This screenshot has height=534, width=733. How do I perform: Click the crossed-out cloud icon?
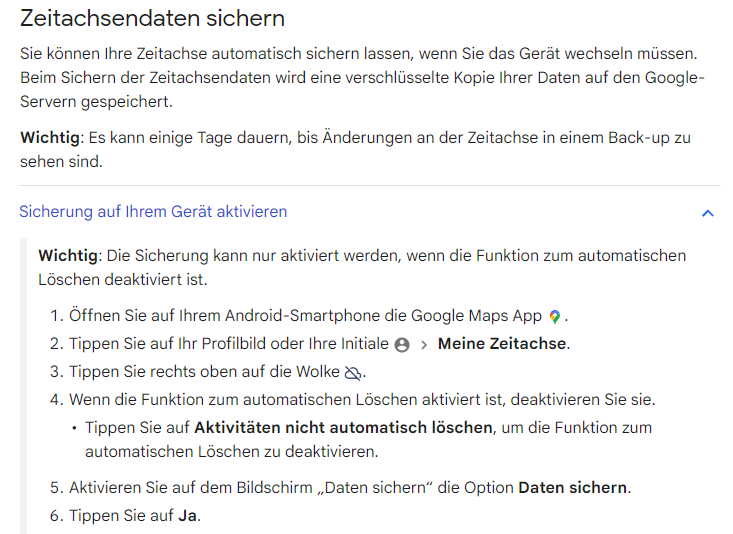pos(351,373)
